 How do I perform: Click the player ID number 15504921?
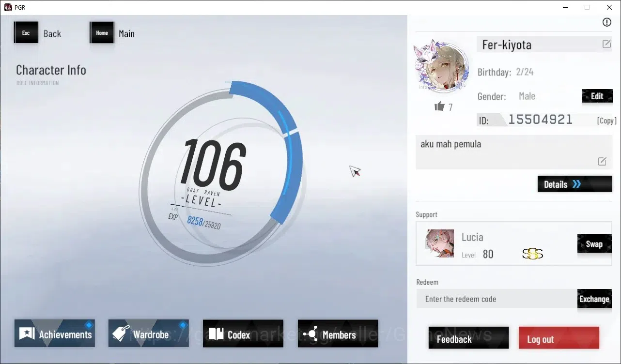[x=540, y=120]
